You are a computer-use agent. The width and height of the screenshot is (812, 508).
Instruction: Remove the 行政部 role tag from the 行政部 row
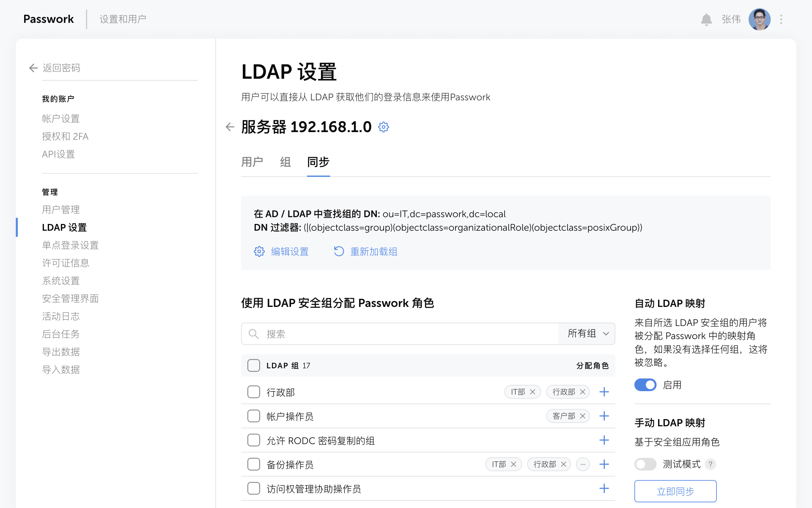(583, 392)
